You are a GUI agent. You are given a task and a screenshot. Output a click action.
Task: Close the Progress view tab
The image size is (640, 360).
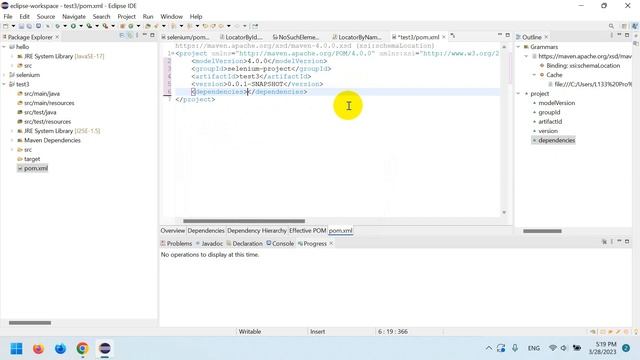pos(331,244)
